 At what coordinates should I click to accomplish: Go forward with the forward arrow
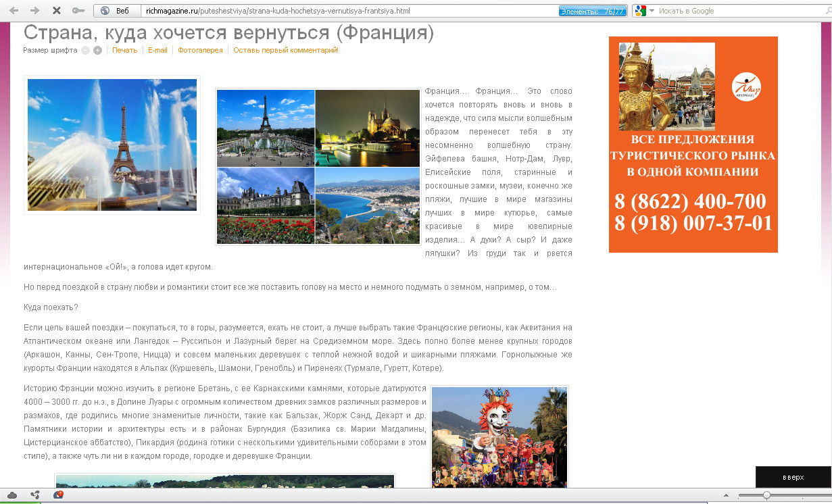(x=35, y=11)
